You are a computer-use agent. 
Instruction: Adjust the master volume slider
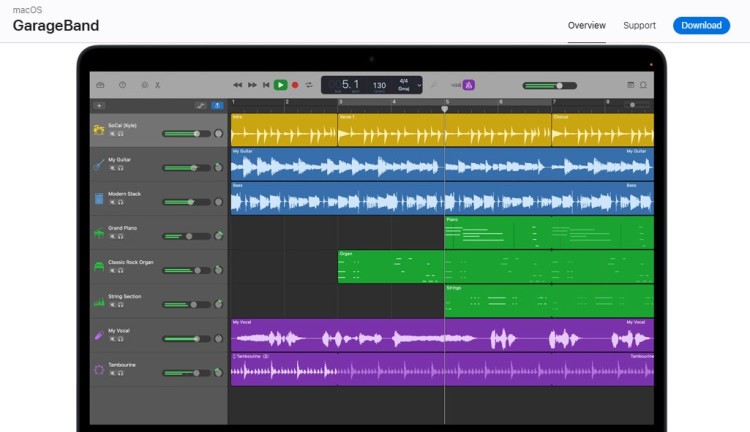click(x=550, y=86)
